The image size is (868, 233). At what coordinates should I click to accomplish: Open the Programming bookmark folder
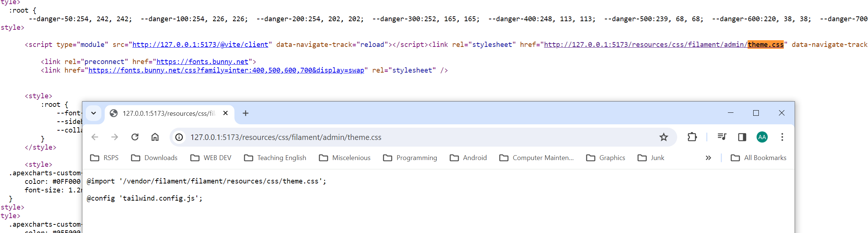pos(410,158)
